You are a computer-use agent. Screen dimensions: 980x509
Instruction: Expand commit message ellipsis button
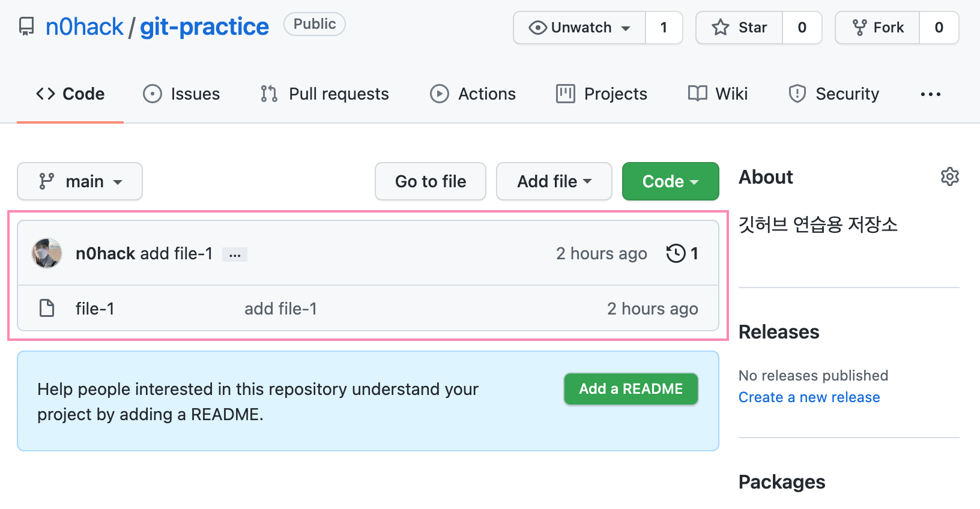click(x=235, y=255)
